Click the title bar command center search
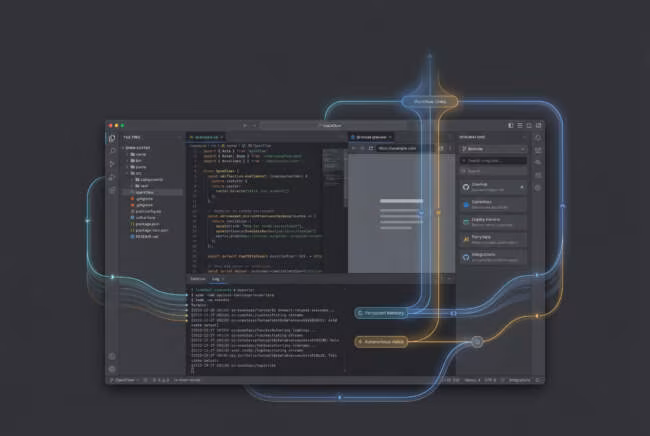This screenshot has height=436, width=650. tap(332, 125)
